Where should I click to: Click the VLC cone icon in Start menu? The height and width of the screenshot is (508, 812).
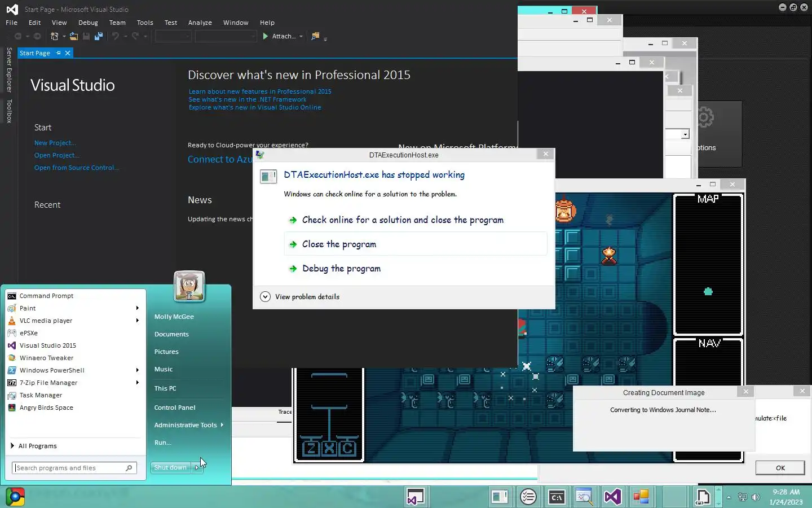click(12, 321)
